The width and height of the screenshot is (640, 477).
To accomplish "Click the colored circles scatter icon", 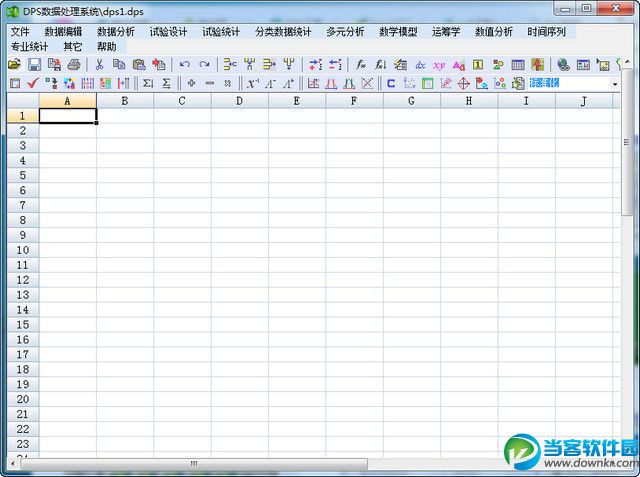I will [x=500, y=84].
